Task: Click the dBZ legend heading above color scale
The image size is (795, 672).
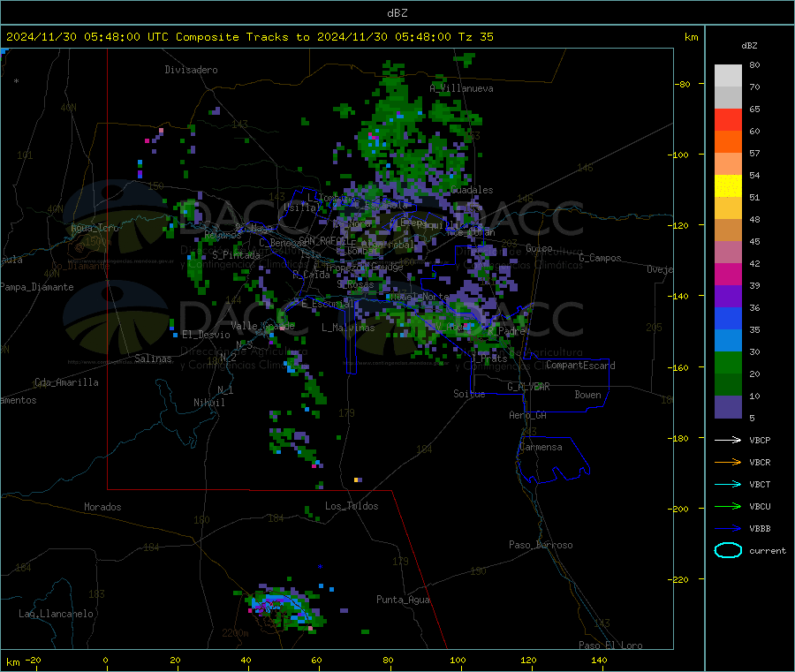Action: click(749, 46)
